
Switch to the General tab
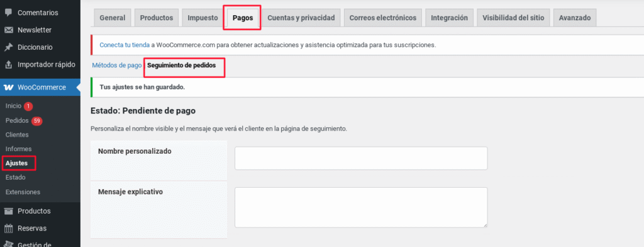[x=113, y=18]
